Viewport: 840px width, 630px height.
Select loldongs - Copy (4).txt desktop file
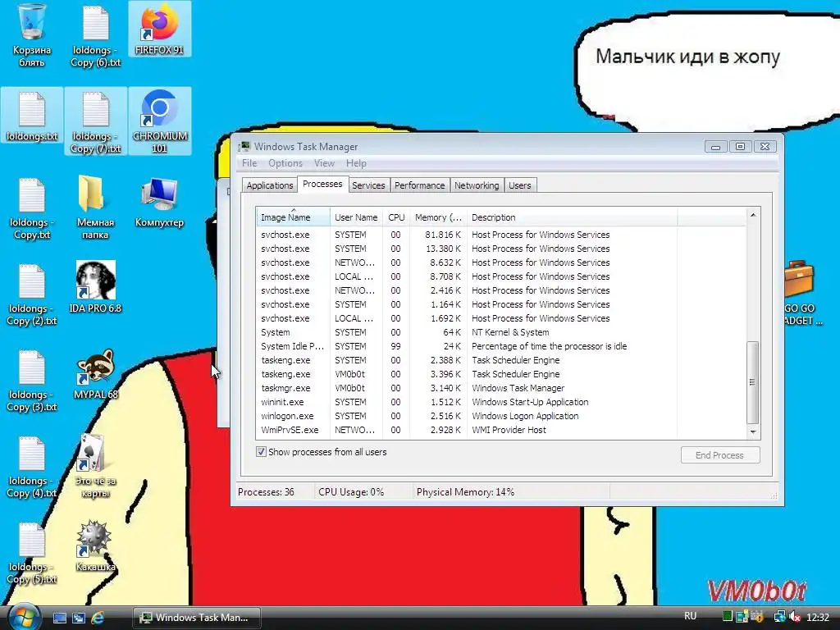32,467
